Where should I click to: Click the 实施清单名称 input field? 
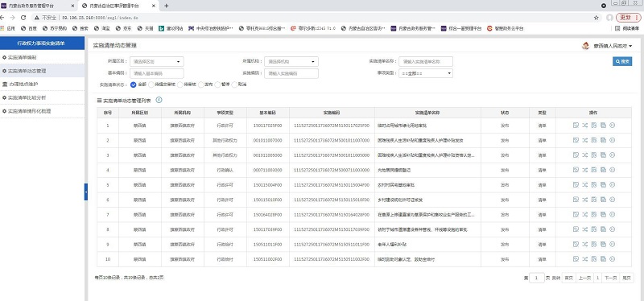point(426,62)
